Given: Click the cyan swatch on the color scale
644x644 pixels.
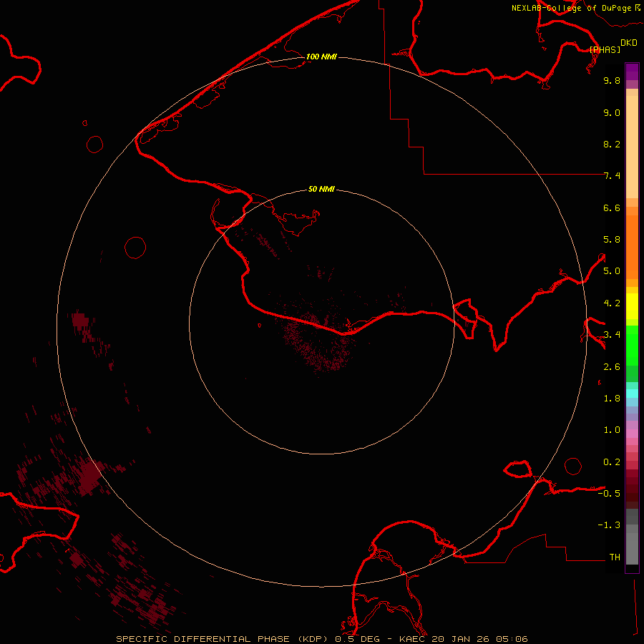Looking at the screenshot, I should pyautogui.click(x=632, y=393).
